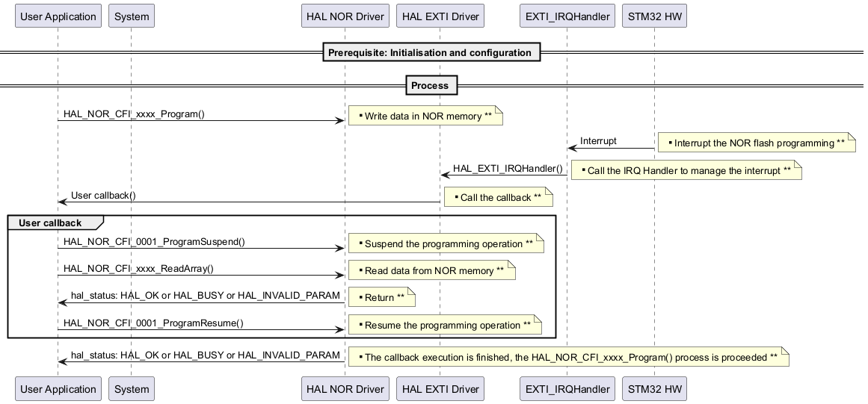
Task: Click the User callback() message label
Action: pos(103,196)
